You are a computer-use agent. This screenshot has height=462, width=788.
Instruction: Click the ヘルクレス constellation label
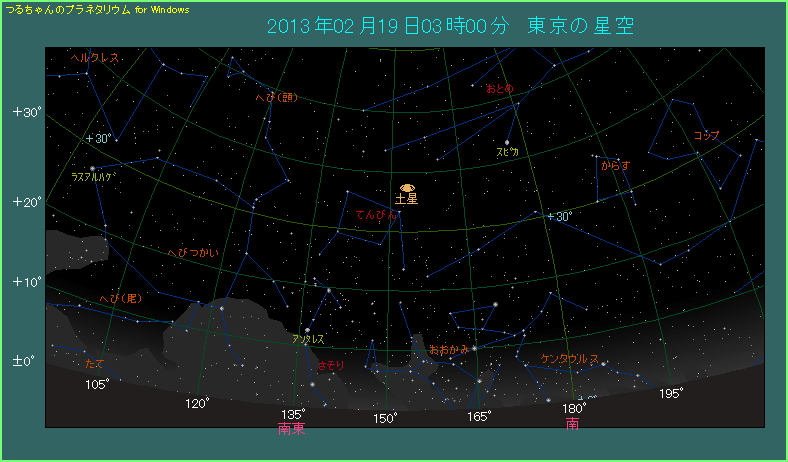[x=95, y=58]
